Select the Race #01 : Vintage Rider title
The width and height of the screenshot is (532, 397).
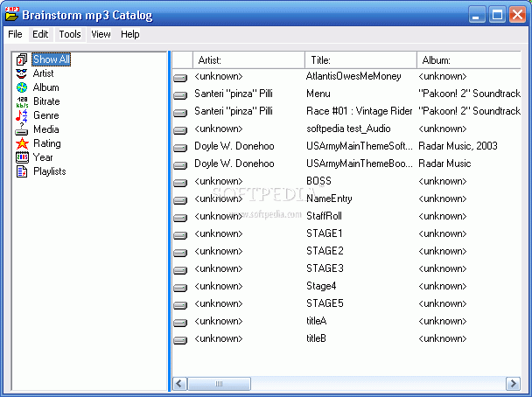click(360, 111)
